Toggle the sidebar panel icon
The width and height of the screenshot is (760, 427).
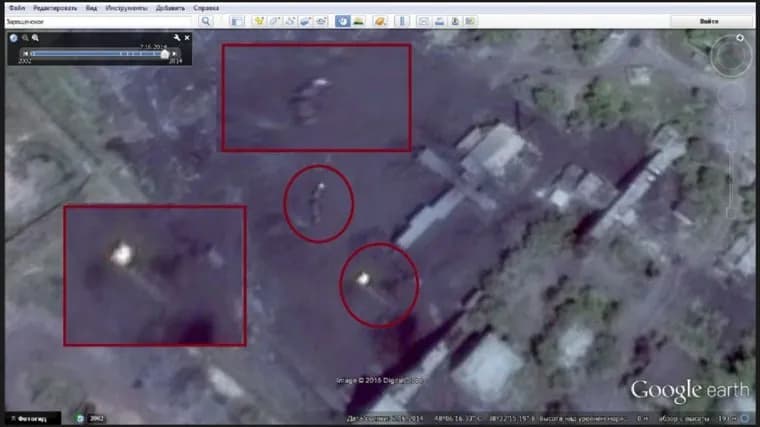click(x=237, y=21)
